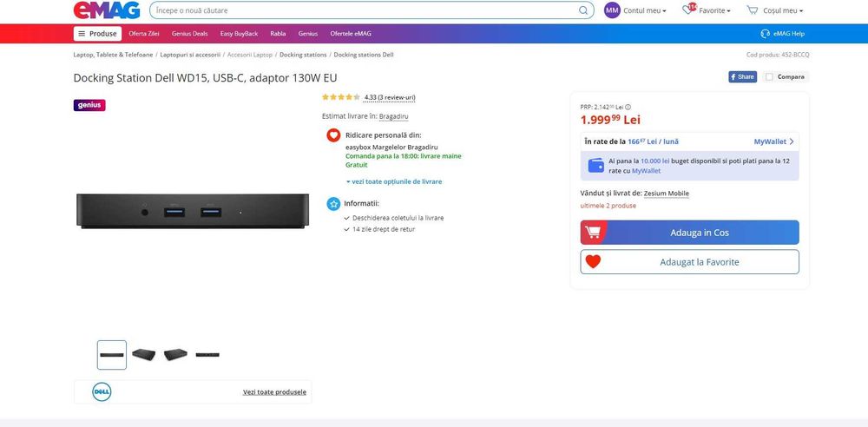This screenshot has width=868, height=427.
Task: Open the Produse menu
Action: [97, 34]
